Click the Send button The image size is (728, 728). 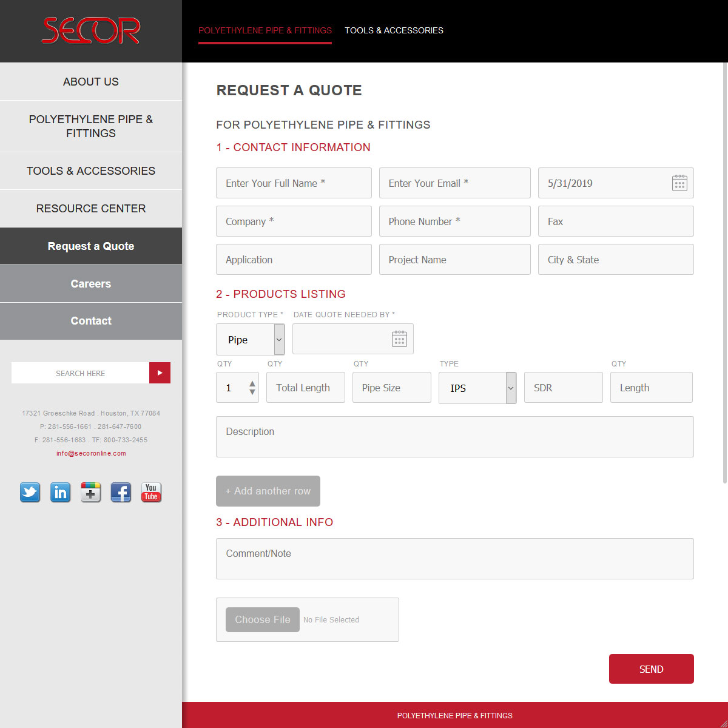pyautogui.click(x=651, y=669)
